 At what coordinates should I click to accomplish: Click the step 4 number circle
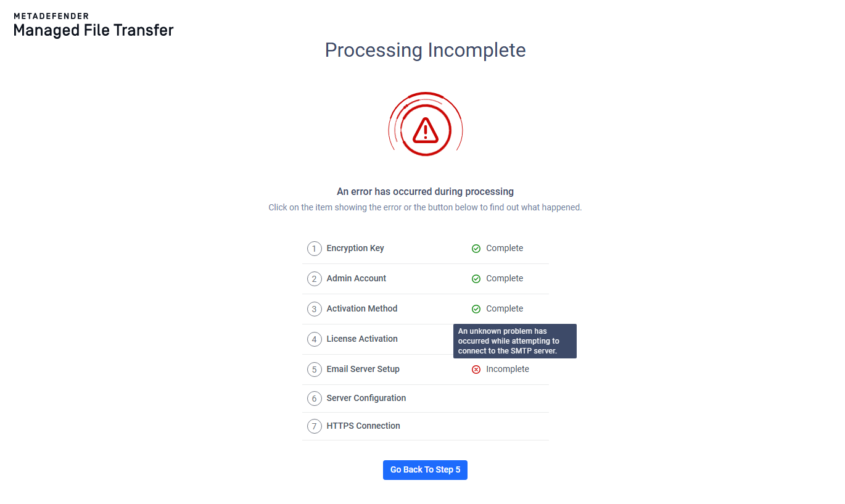coord(315,339)
